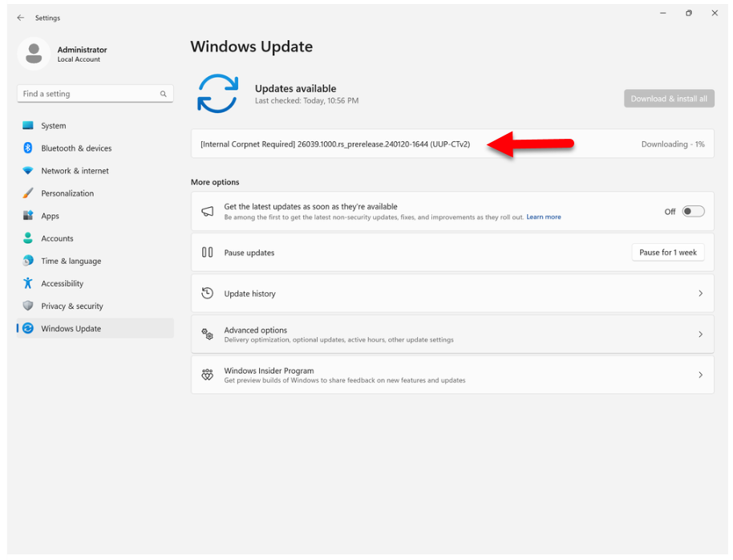Open Advanced options via its chevron

[x=700, y=334]
